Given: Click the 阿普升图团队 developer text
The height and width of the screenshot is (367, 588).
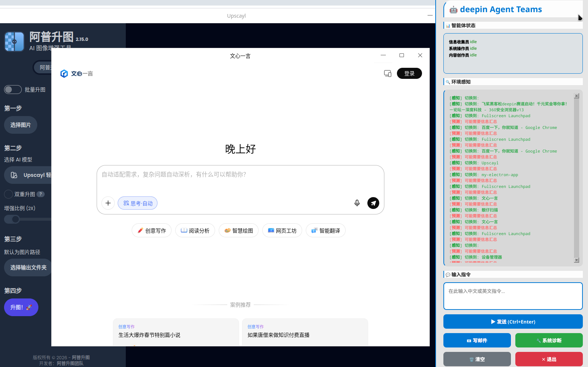Looking at the screenshot, I should (x=70, y=363).
